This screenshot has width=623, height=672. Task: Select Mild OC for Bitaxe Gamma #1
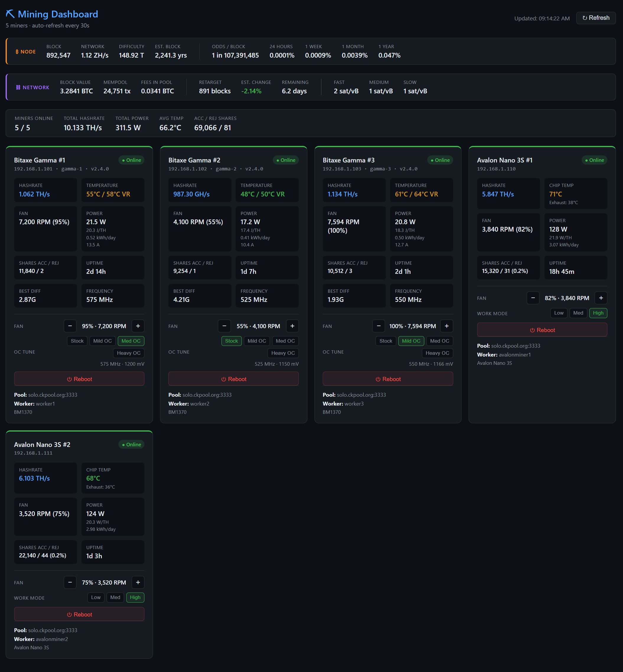102,341
